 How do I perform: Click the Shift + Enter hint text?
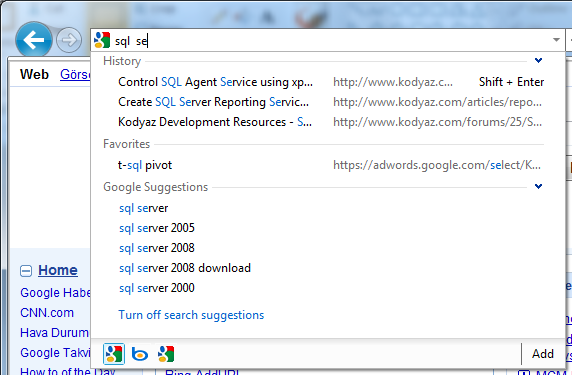(x=511, y=82)
